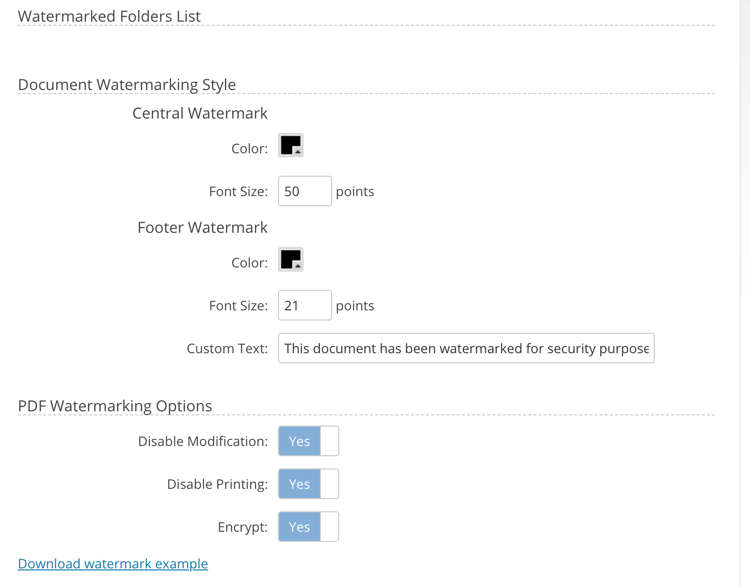
Task: Click the Custom Text label
Action: click(x=227, y=348)
